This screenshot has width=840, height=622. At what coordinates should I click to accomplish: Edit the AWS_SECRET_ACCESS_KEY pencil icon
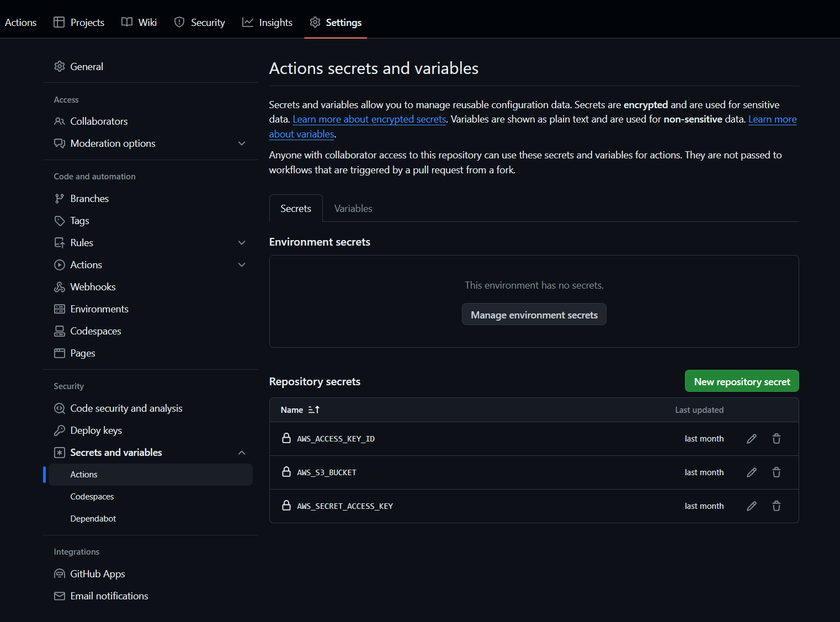[752, 506]
